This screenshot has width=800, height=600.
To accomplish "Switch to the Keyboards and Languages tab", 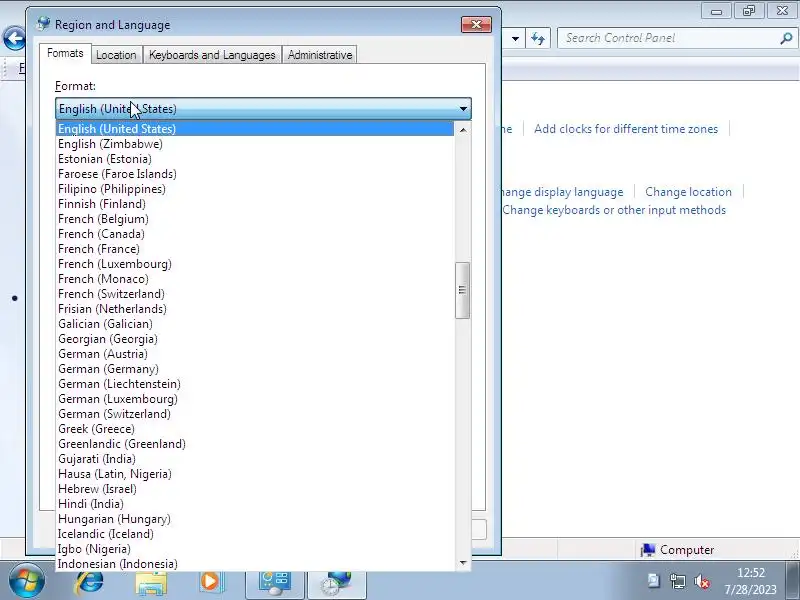I will [x=212, y=55].
